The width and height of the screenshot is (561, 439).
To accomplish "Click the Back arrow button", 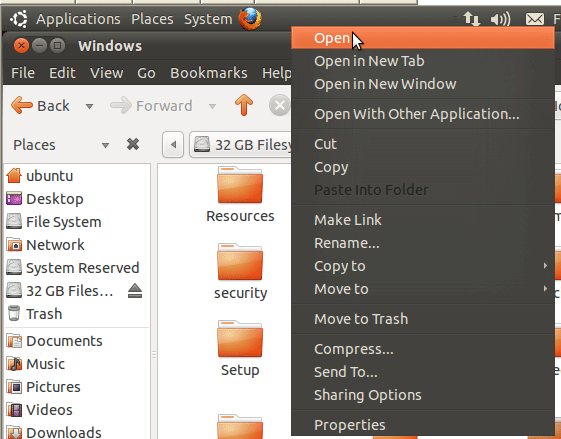I will (40, 106).
